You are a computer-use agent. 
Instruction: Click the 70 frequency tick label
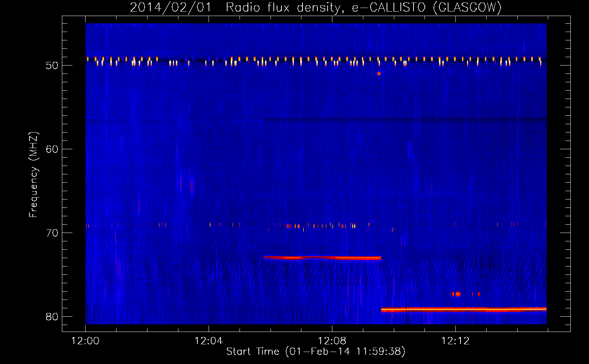tap(52, 233)
